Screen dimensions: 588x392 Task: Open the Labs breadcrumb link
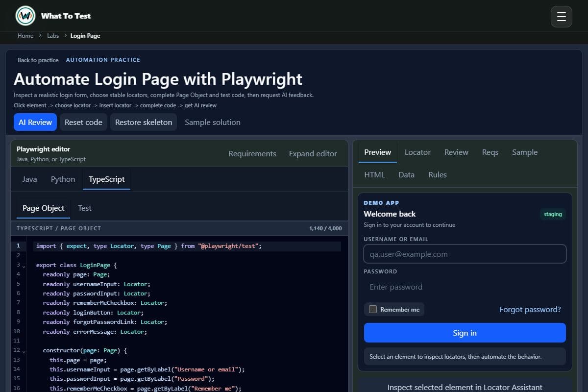(x=53, y=36)
